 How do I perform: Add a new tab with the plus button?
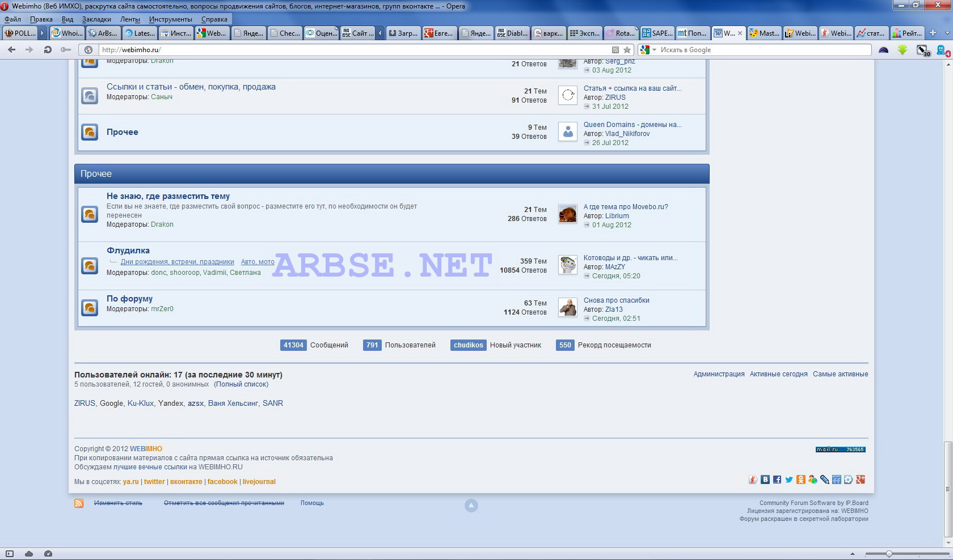[x=933, y=33]
